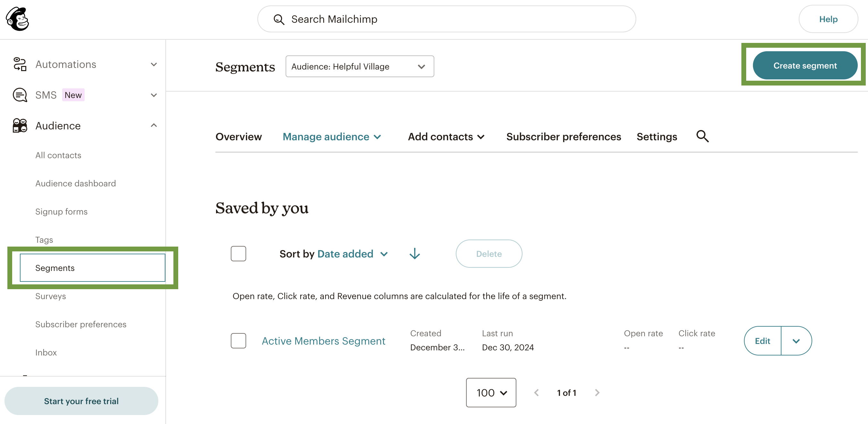Click into the Search Mailchimp field
The image size is (868, 424).
(447, 19)
